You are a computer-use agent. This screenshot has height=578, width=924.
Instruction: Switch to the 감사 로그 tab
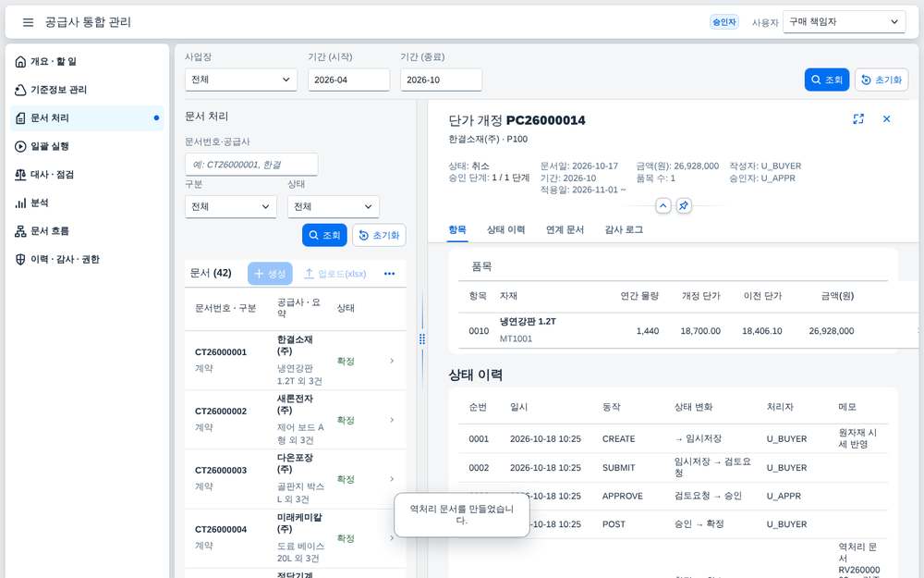pos(624,230)
